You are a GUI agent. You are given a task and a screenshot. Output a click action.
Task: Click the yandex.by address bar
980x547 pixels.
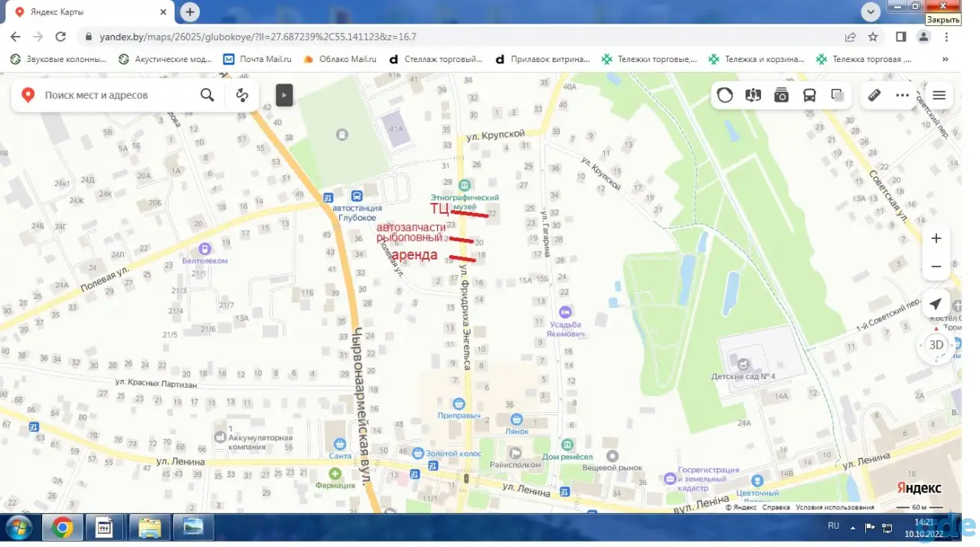tap(459, 37)
